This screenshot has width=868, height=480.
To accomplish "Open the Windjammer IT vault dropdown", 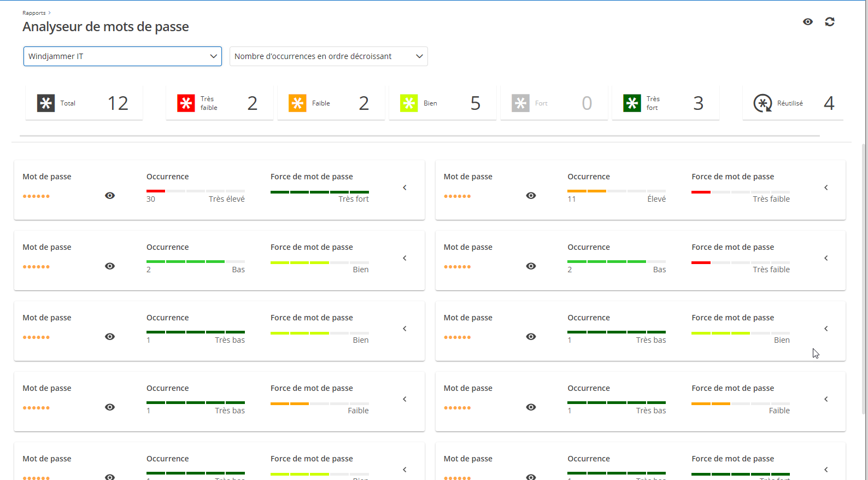I will coord(122,56).
